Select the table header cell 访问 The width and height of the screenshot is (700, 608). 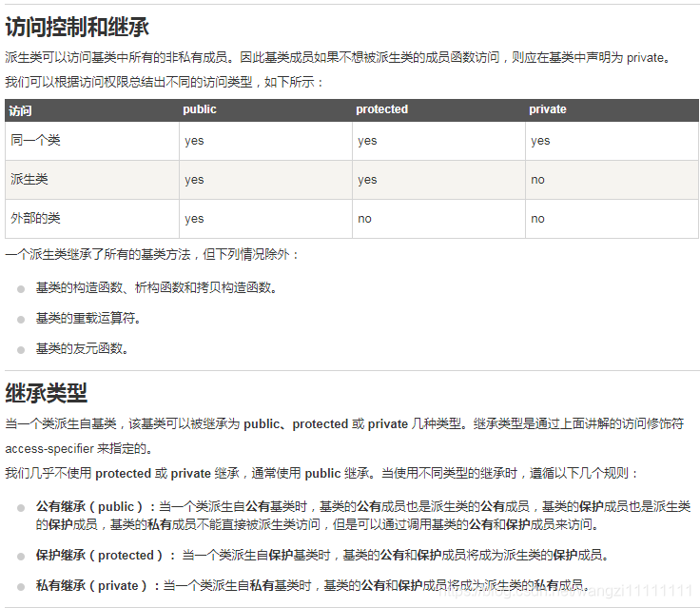click(x=21, y=110)
